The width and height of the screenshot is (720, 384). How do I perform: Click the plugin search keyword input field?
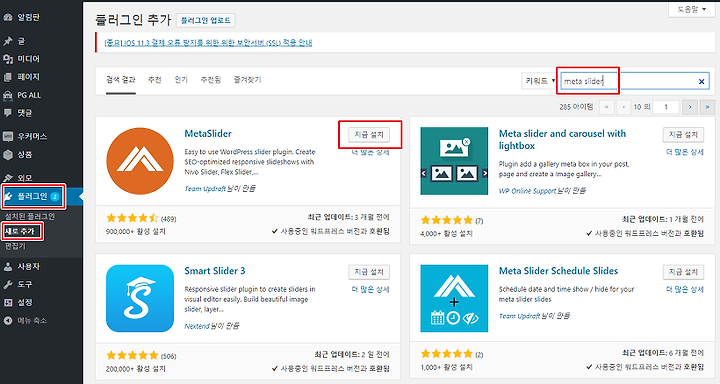coord(634,81)
